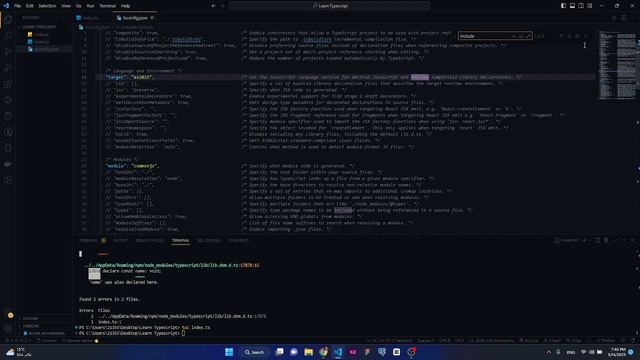Open the File menu

point(18,6)
